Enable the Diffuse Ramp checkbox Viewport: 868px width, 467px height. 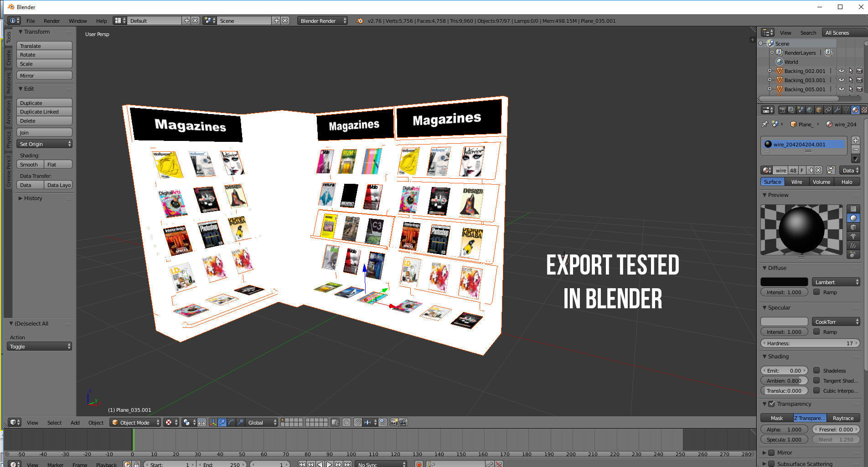point(816,292)
